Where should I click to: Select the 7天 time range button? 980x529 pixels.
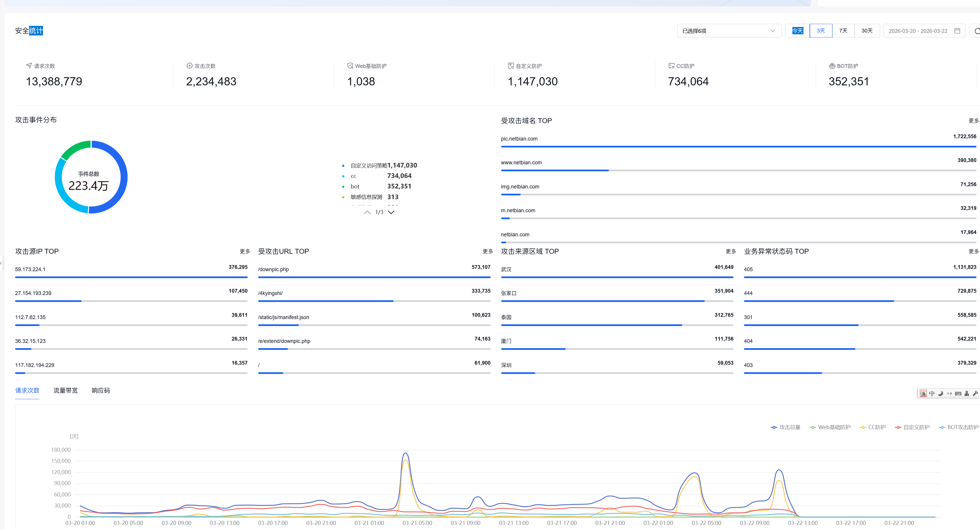click(843, 31)
